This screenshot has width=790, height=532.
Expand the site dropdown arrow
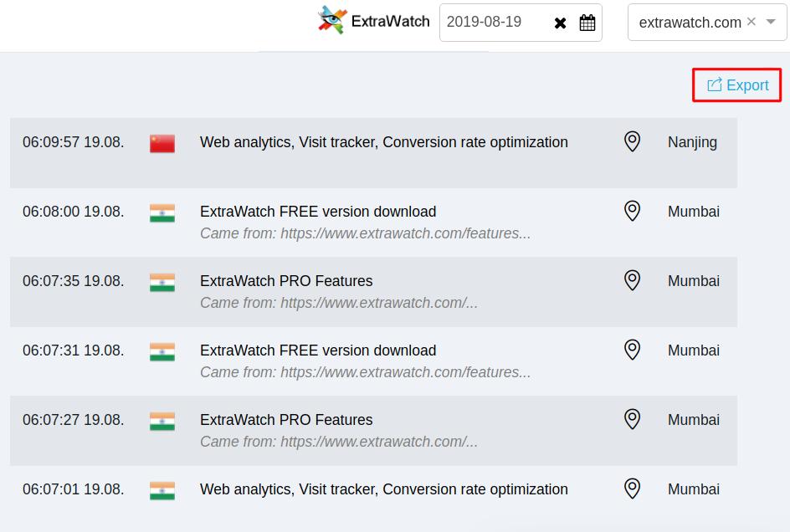click(771, 22)
